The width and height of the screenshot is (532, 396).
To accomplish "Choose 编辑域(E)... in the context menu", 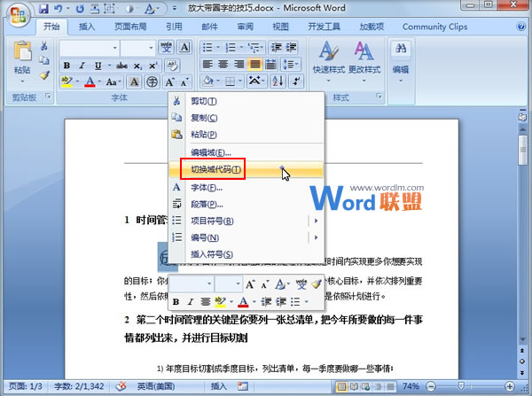I will coord(246,152).
